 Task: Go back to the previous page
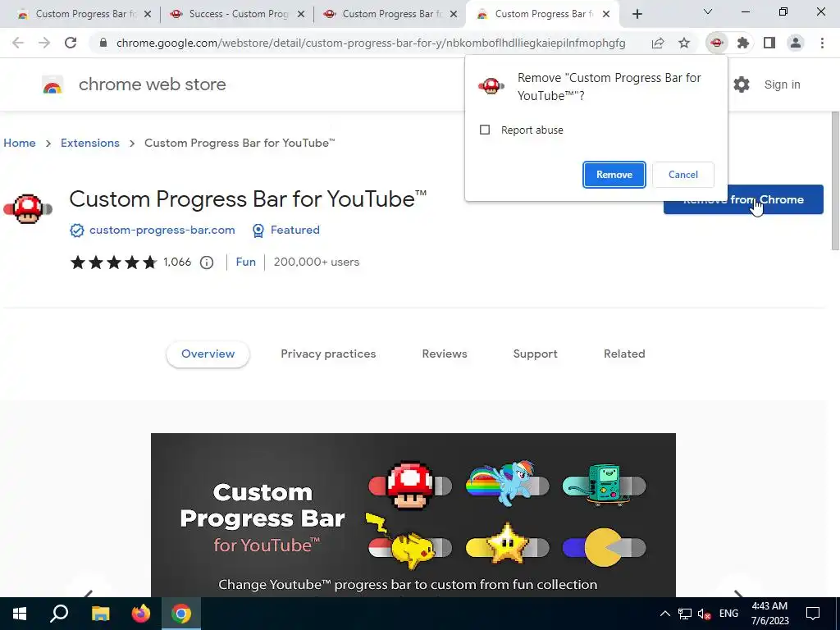pyautogui.click(x=18, y=43)
